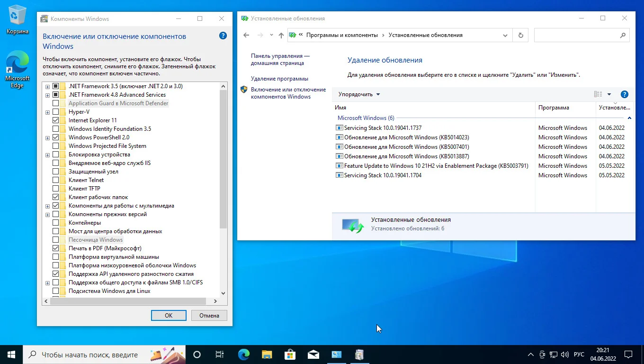
Task: Open File Explorer from the taskbar
Action: click(267, 355)
